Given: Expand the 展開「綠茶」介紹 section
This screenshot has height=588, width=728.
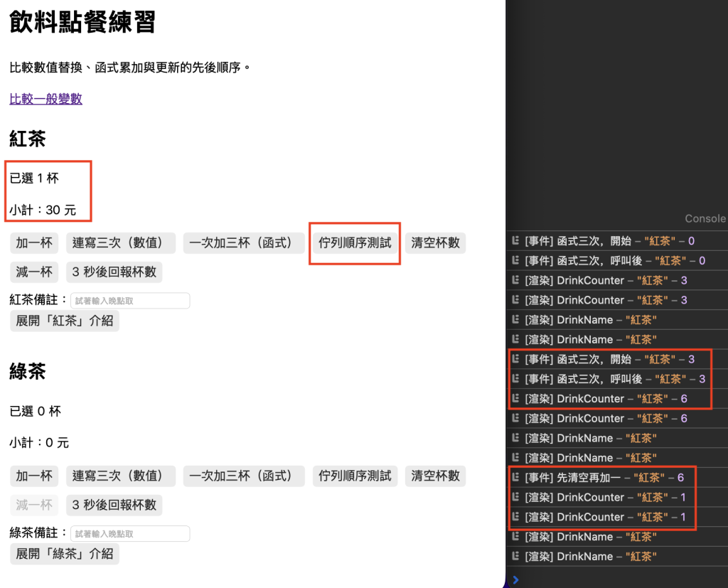Looking at the screenshot, I should pyautogui.click(x=65, y=554).
